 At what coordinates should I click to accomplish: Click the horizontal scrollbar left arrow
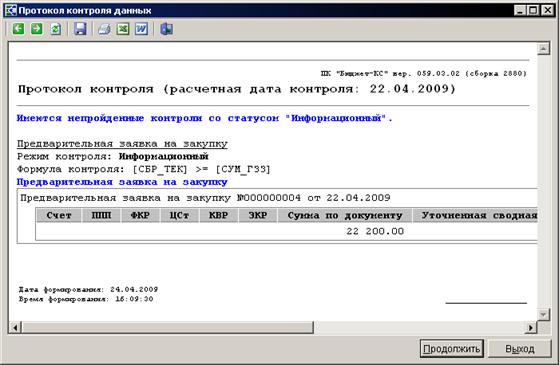[15, 327]
